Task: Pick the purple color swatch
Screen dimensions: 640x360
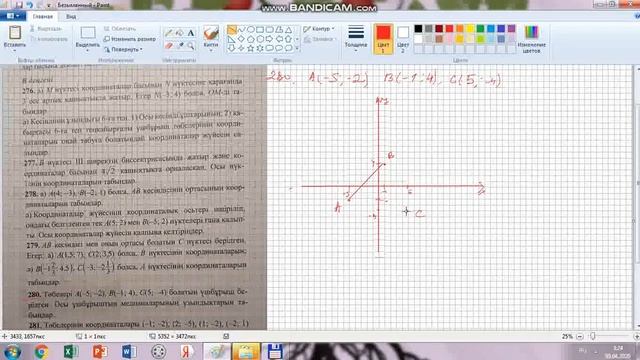Action: [511, 29]
